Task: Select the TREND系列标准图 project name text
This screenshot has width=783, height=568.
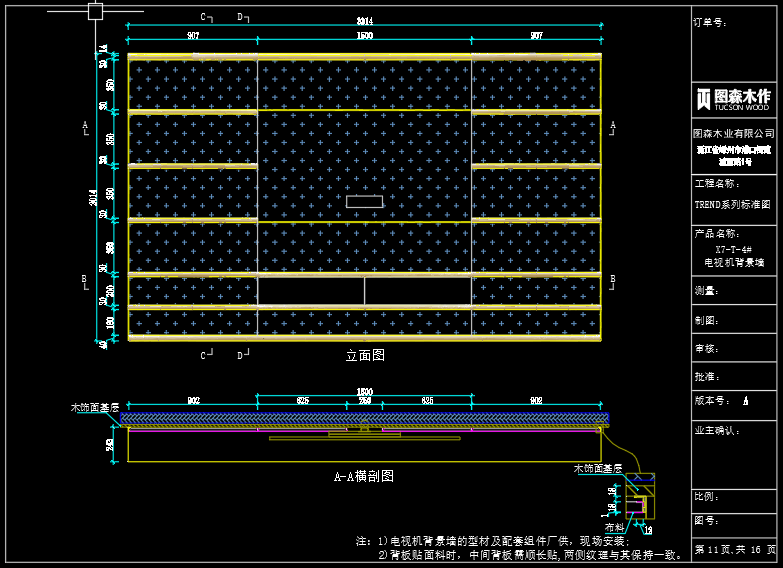Action: point(733,204)
